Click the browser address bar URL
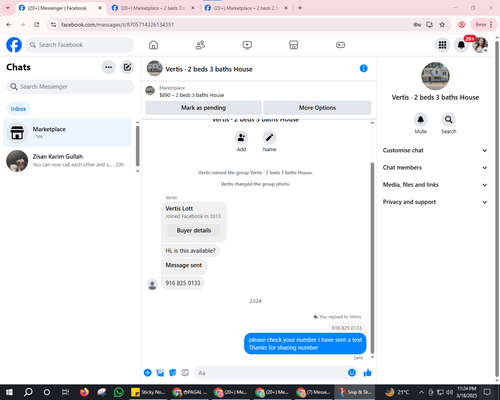The height and width of the screenshot is (400, 500). point(117,25)
